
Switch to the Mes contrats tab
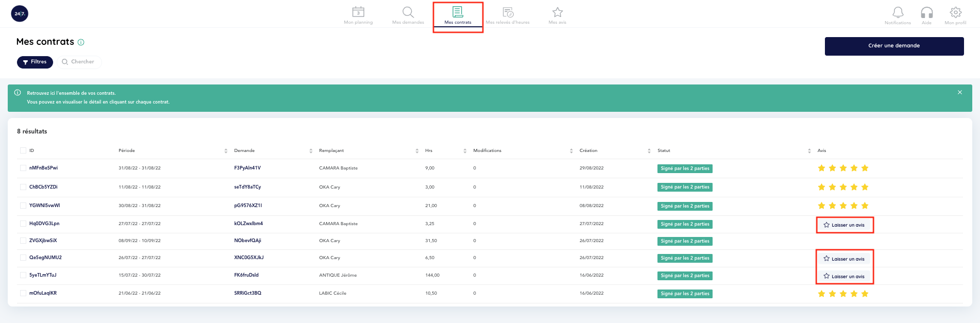(x=458, y=15)
